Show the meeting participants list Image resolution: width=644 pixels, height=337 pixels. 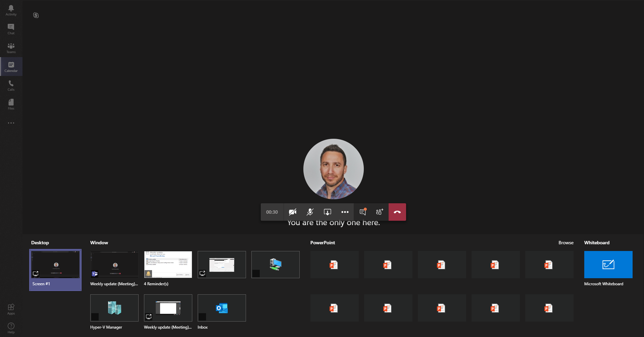pyautogui.click(x=379, y=212)
